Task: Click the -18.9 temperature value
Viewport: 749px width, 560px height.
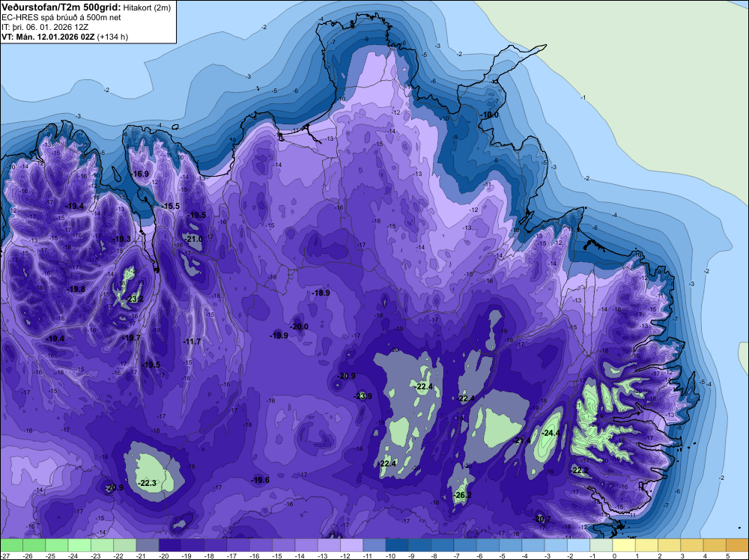Action: click(321, 293)
